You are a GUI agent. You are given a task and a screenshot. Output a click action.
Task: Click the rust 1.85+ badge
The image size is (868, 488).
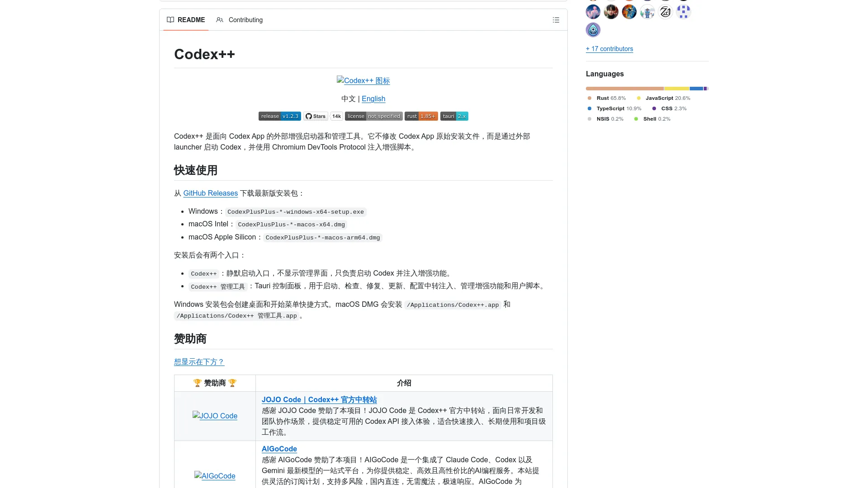(x=421, y=116)
